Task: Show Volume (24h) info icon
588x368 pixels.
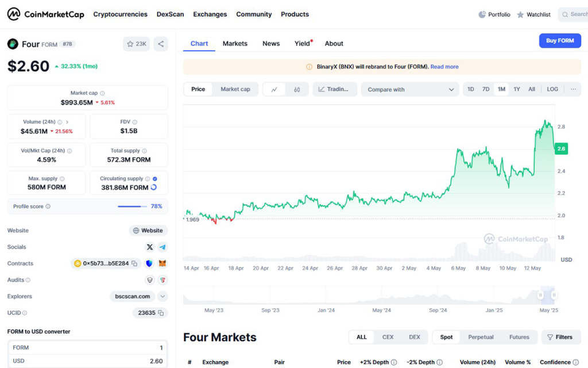Action: click(x=60, y=122)
